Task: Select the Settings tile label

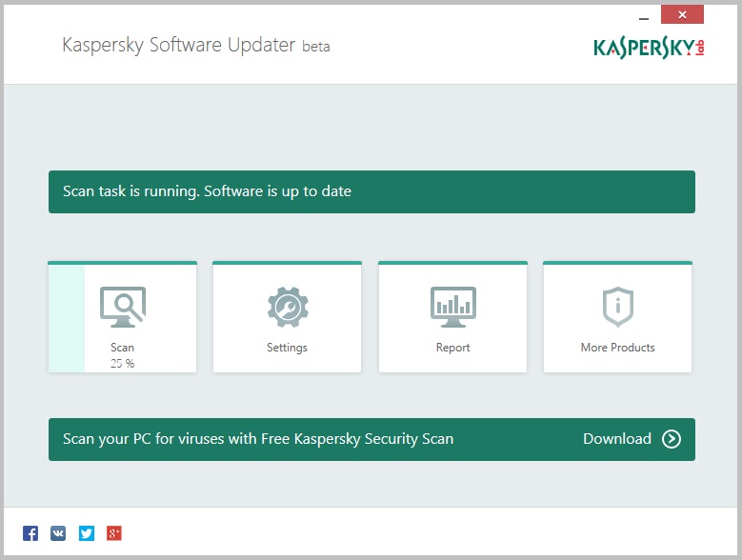Action: pyautogui.click(x=287, y=348)
